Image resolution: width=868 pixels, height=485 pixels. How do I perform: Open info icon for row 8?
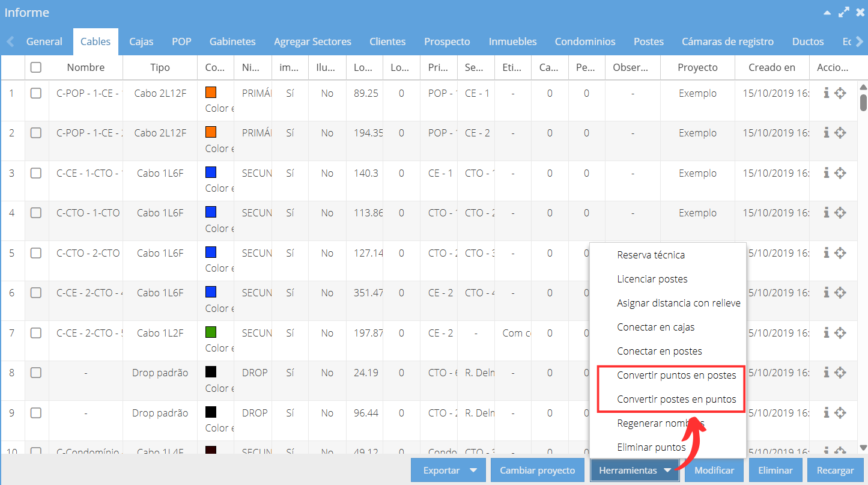pyautogui.click(x=827, y=373)
